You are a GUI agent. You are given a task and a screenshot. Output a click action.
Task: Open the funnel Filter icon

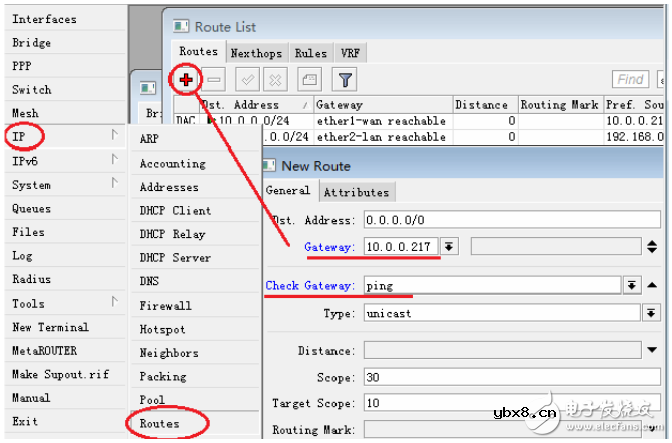344,79
